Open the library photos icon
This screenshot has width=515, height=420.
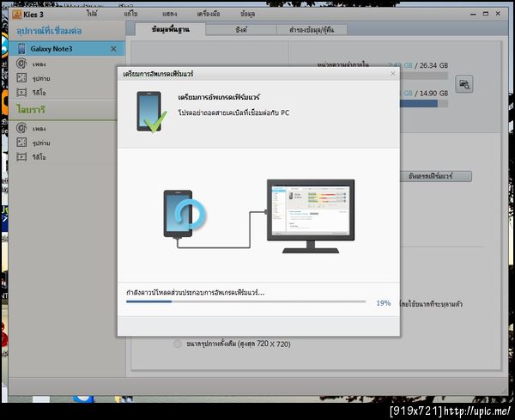pyautogui.click(x=21, y=143)
